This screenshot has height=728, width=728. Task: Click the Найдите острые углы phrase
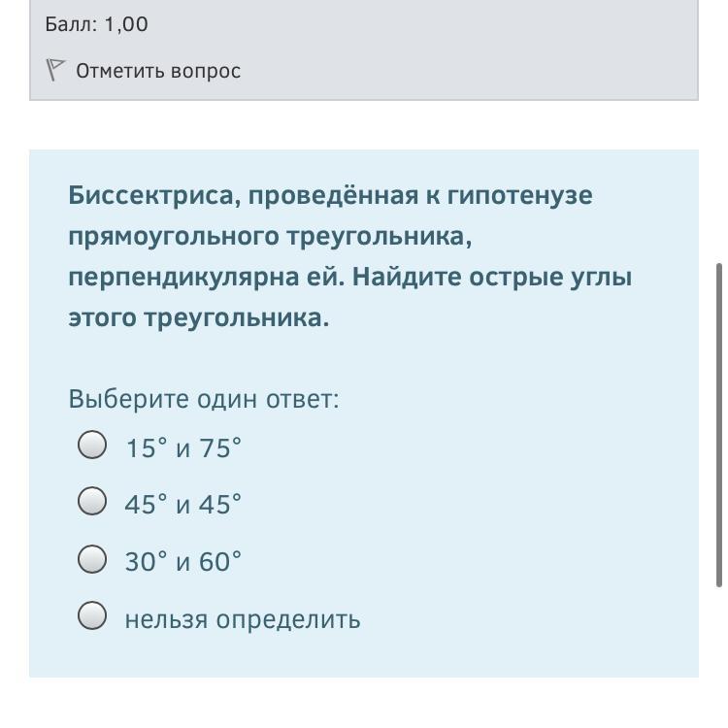(492, 278)
